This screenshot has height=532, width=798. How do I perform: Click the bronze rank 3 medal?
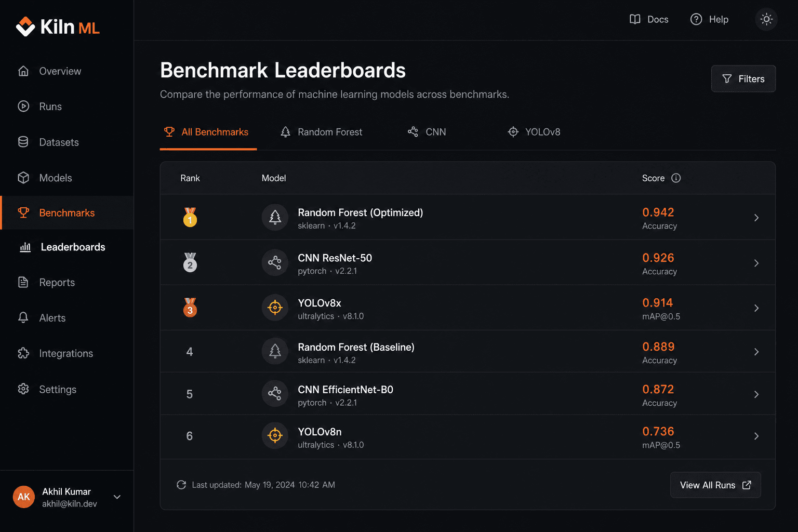click(190, 308)
